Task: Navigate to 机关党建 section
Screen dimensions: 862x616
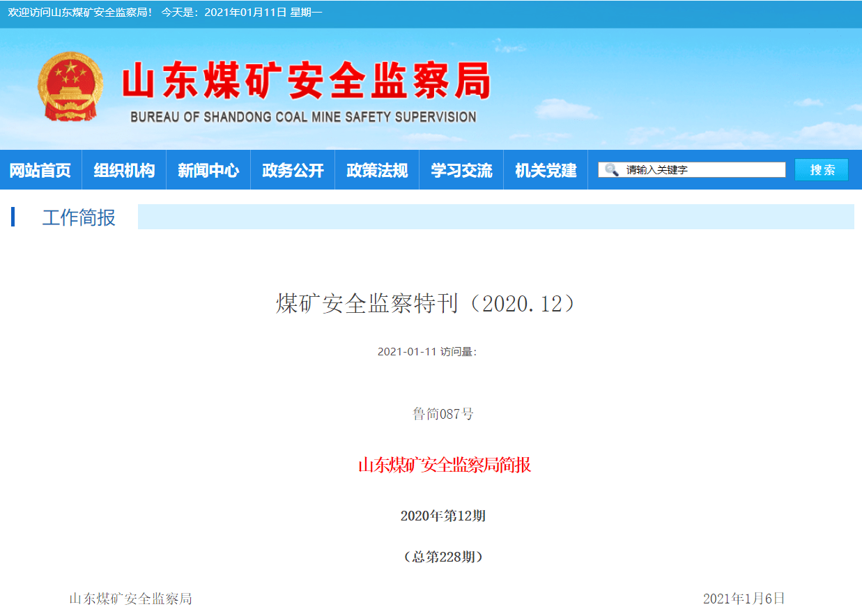Action: [x=546, y=170]
